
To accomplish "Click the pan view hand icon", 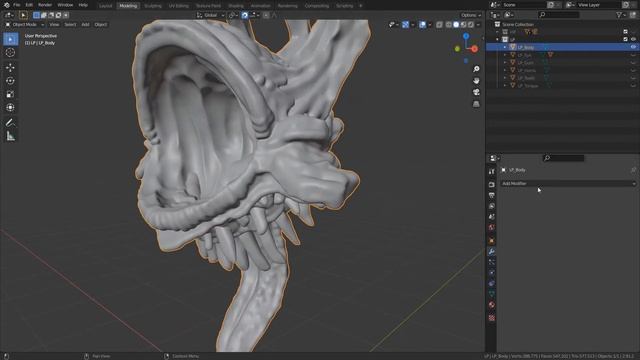I will (x=476, y=80).
